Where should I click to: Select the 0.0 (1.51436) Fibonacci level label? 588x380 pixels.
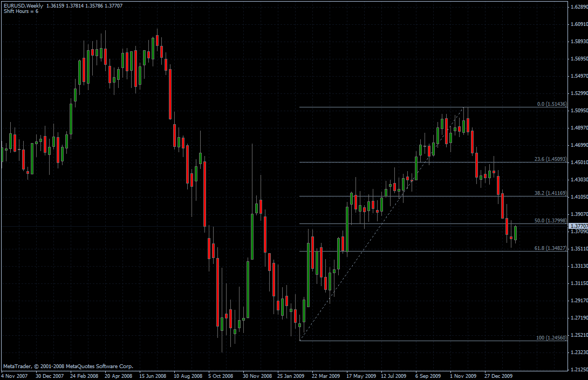[x=552, y=104]
